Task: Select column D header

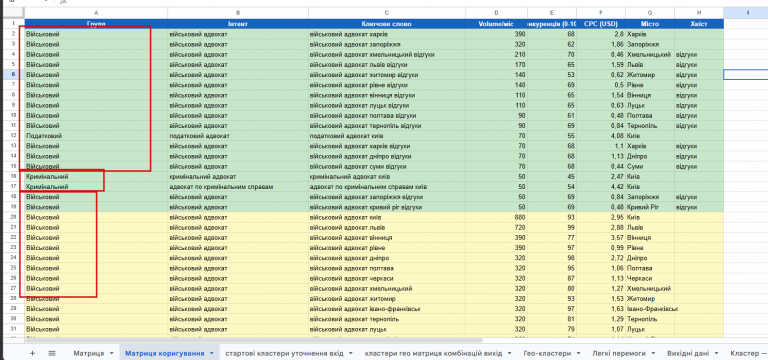Action: pyautogui.click(x=496, y=13)
